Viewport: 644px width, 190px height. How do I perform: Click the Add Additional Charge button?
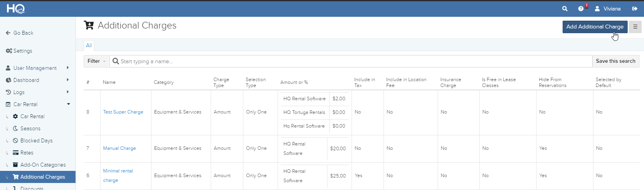click(595, 27)
